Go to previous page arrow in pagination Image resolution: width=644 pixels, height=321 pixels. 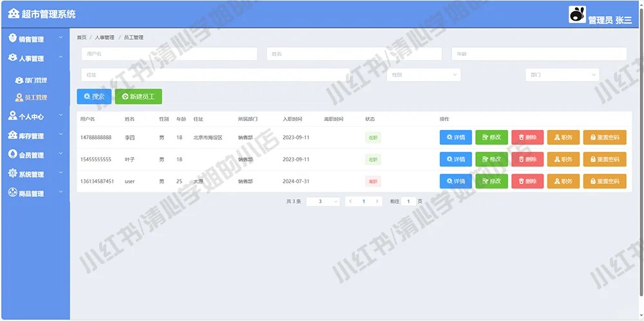tap(351, 201)
